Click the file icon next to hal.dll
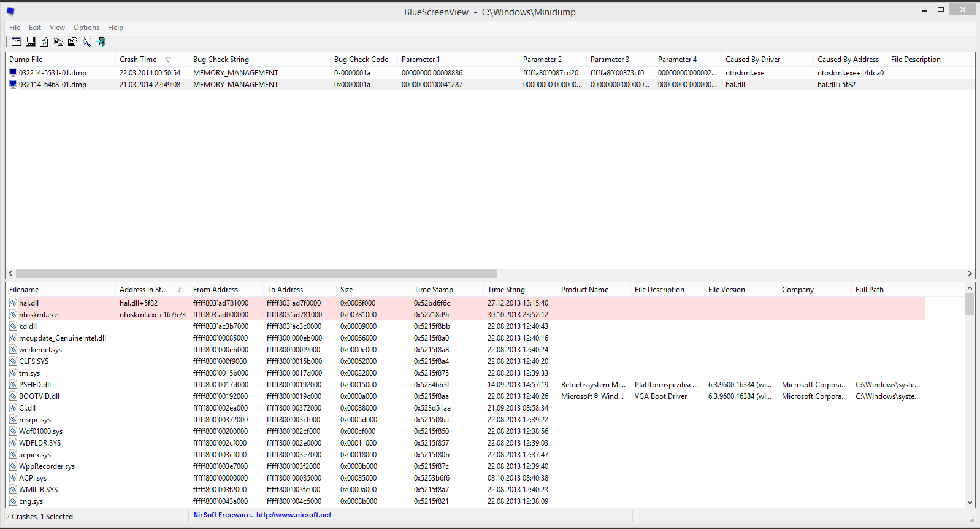This screenshot has width=980, height=529. [x=13, y=303]
